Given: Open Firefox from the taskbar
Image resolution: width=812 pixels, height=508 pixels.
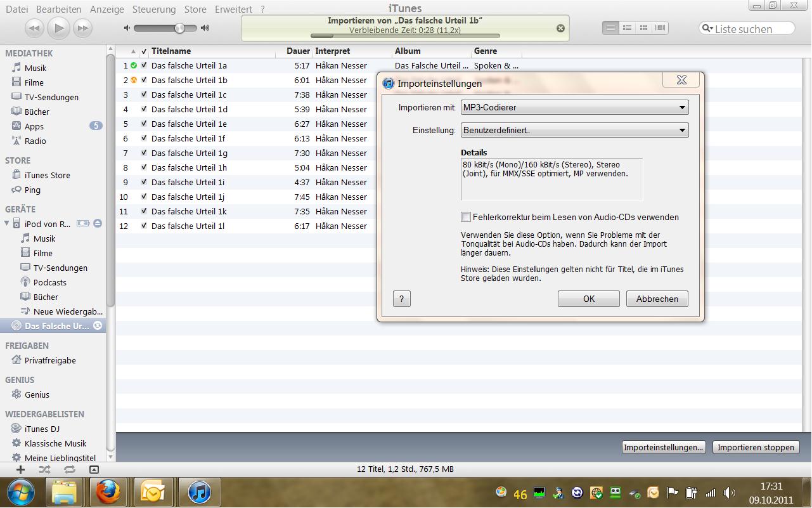Looking at the screenshot, I should (x=108, y=492).
